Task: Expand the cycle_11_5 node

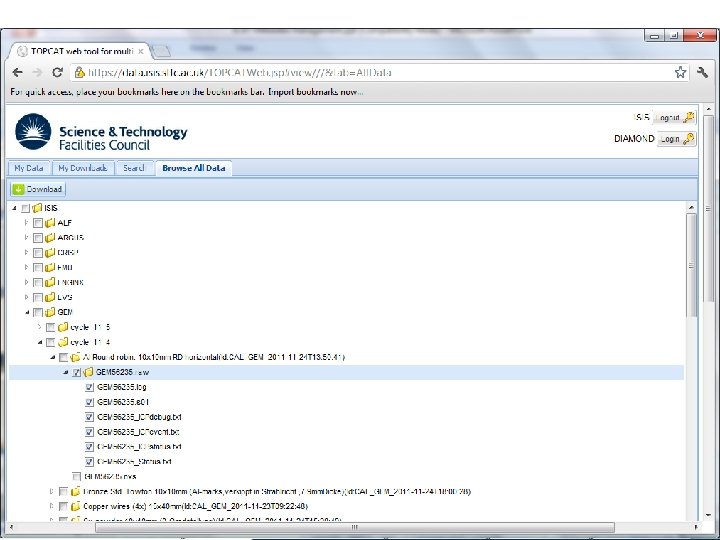Action: (x=39, y=327)
